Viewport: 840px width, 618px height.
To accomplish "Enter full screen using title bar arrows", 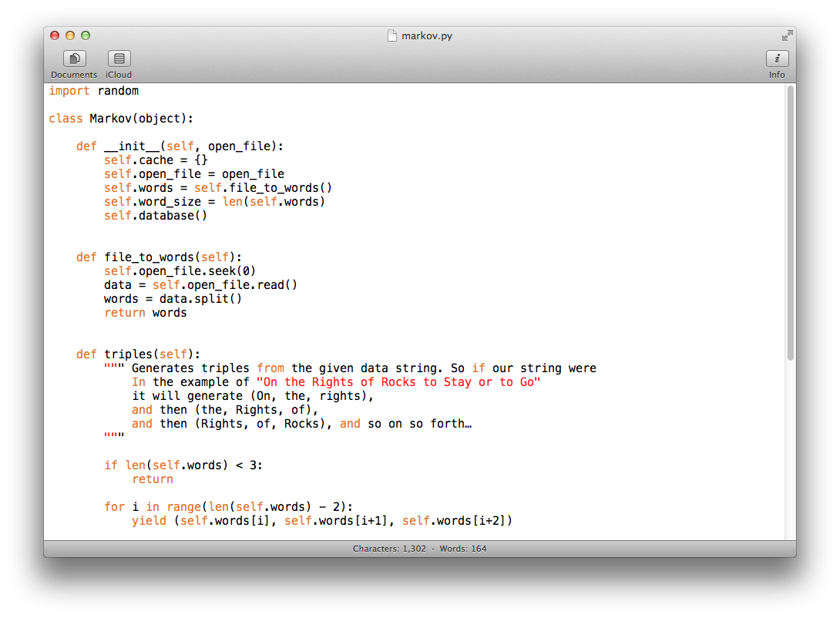I will pyautogui.click(x=786, y=35).
